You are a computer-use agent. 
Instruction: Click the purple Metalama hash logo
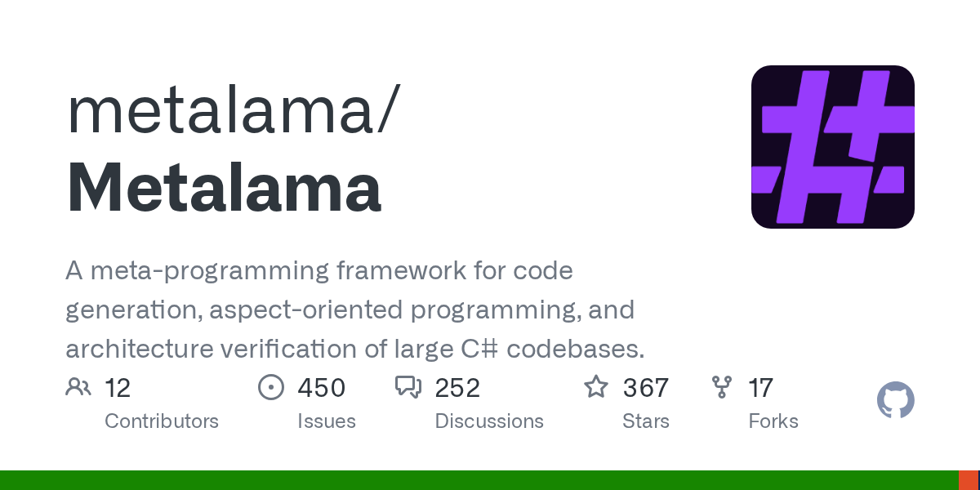point(832,147)
